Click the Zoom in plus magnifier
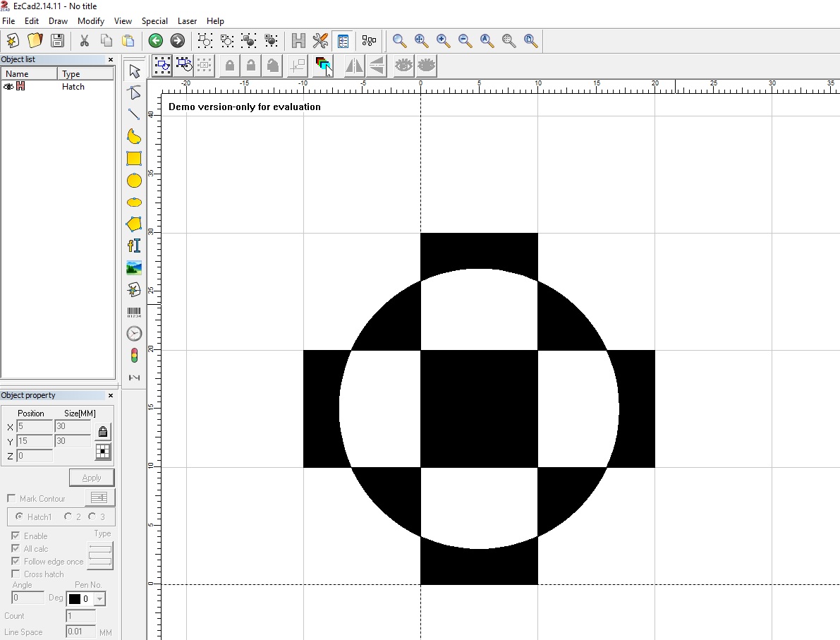The image size is (840, 640). pyautogui.click(x=443, y=41)
